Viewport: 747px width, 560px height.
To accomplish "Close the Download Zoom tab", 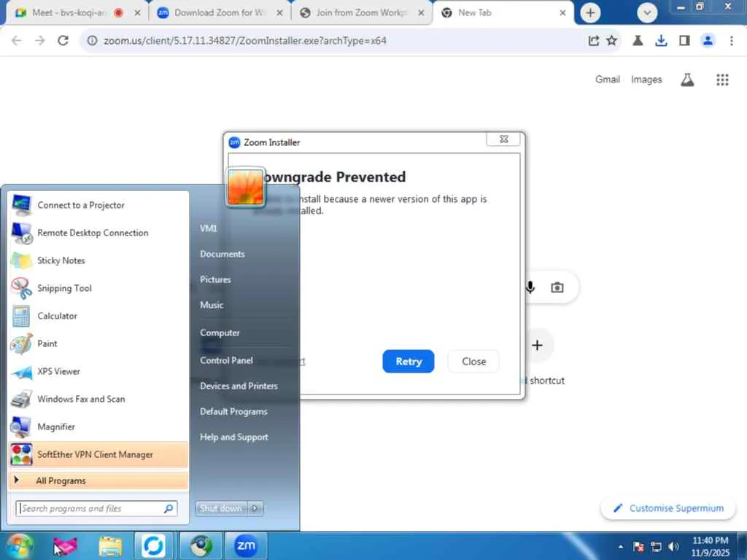I will (x=279, y=13).
